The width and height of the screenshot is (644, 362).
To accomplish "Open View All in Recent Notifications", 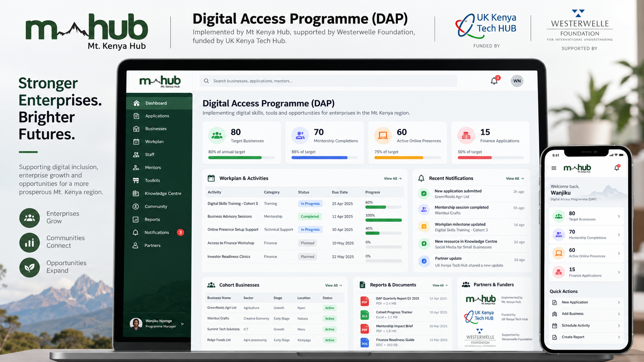I will point(515,178).
